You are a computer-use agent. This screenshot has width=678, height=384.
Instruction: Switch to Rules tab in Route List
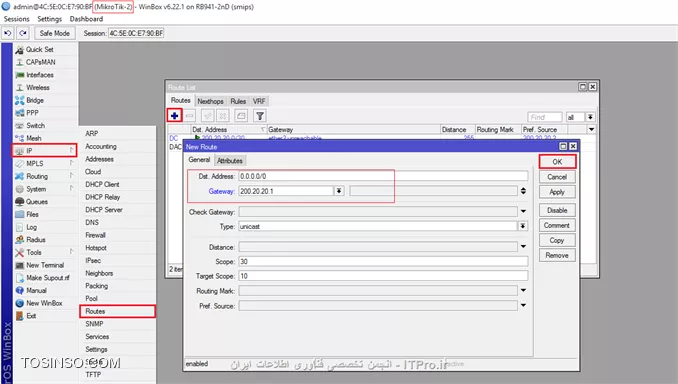238,101
